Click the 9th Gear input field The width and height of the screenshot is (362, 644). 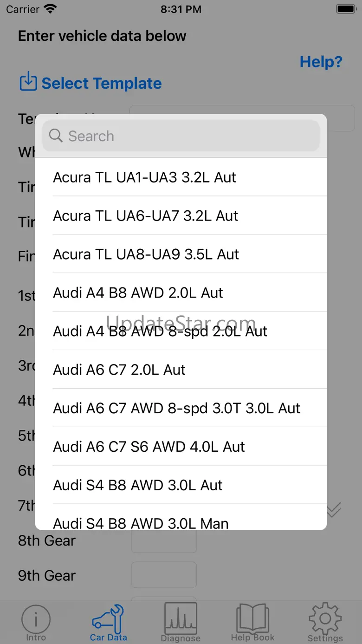coord(164,575)
